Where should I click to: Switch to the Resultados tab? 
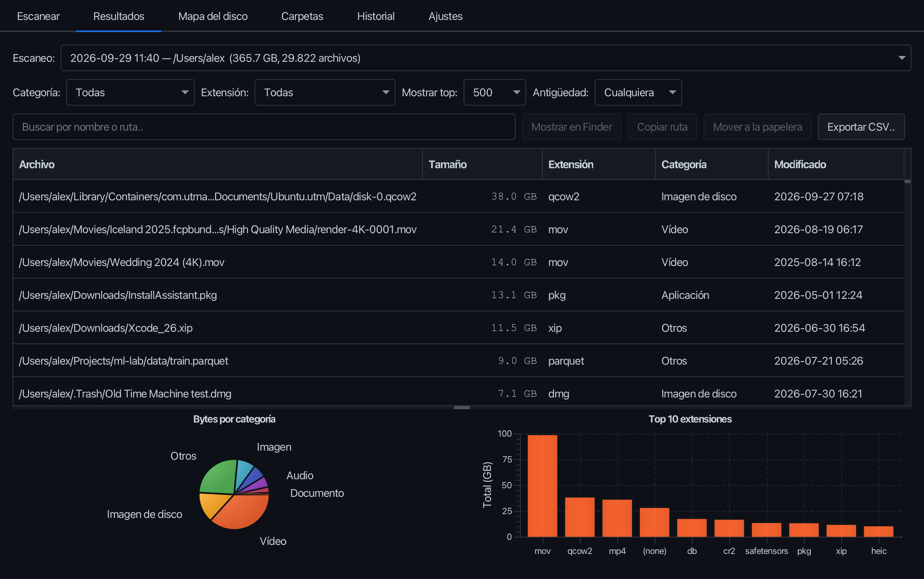(x=119, y=16)
